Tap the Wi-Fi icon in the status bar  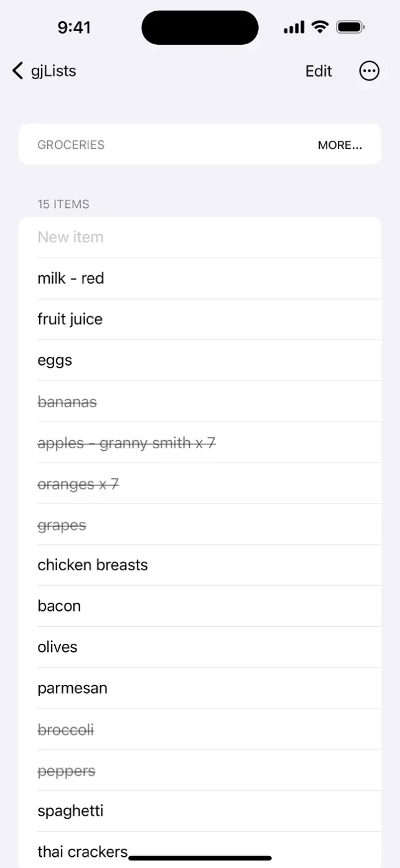click(x=320, y=27)
